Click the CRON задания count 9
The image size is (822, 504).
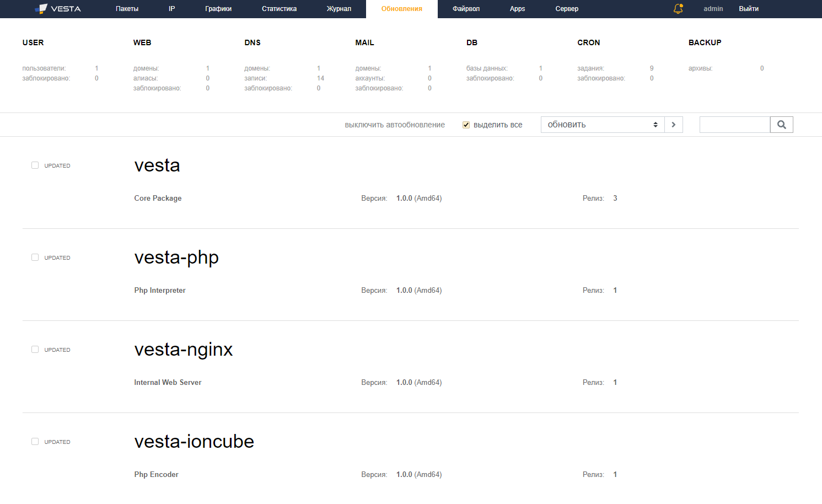tap(651, 68)
